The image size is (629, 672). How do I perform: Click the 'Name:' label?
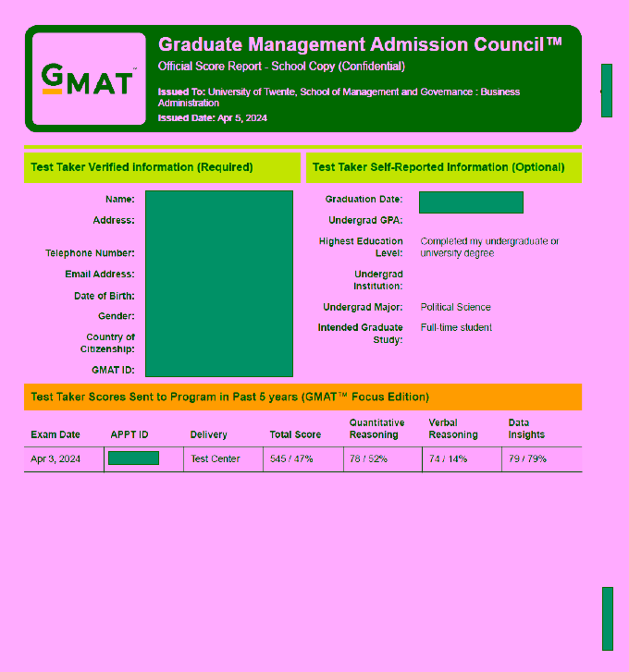point(120,200)
